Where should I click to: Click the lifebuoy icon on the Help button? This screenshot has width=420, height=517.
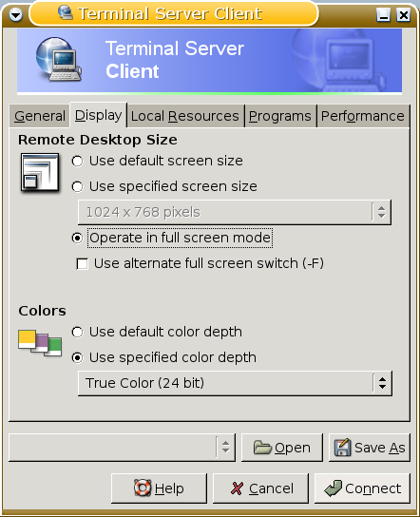[143, 488]
